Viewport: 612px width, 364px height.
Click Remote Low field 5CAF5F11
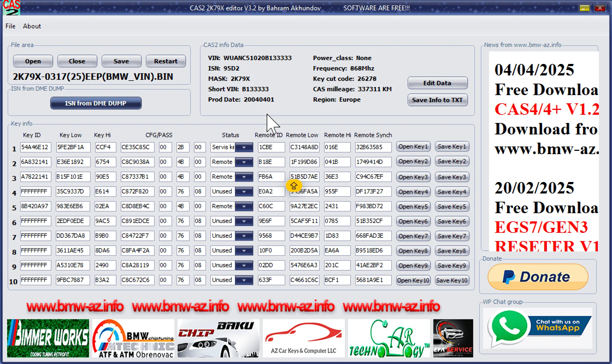[304, 221]
